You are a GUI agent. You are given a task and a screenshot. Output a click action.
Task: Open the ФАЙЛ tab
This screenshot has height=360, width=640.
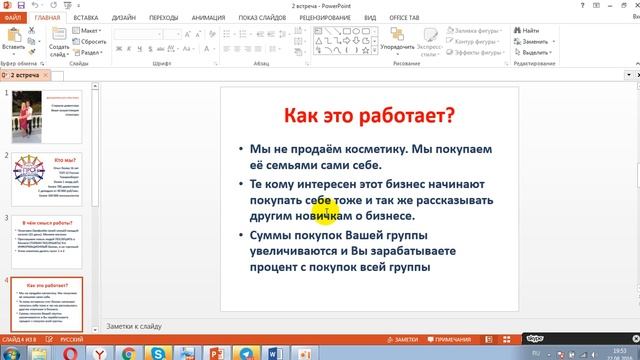coord(13,18)
